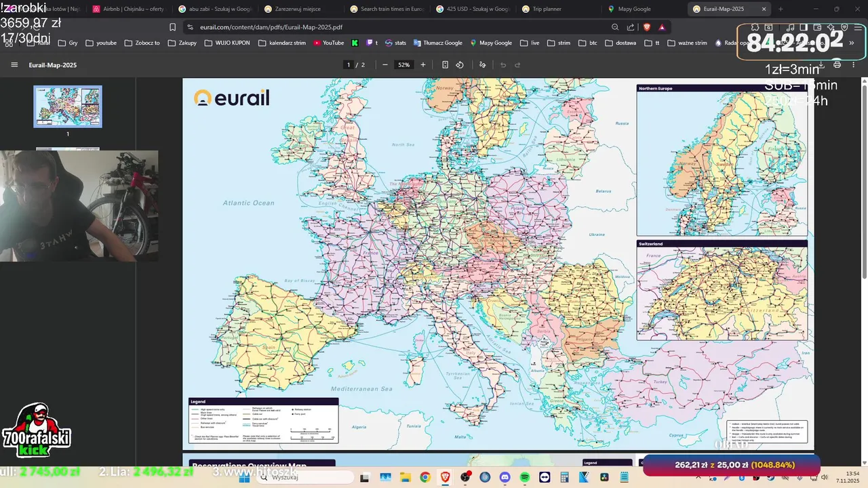This screenshot has width=868, height=488.
Task: Select the PDF draw annotation tool
Action: [x=483, y=65]
